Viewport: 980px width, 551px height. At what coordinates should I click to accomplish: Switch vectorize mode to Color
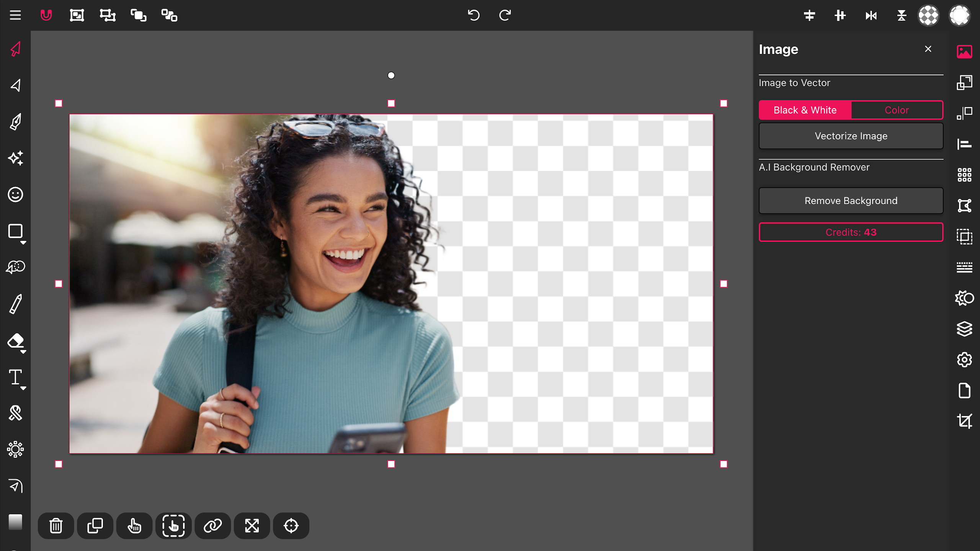(x=897, y=110)
